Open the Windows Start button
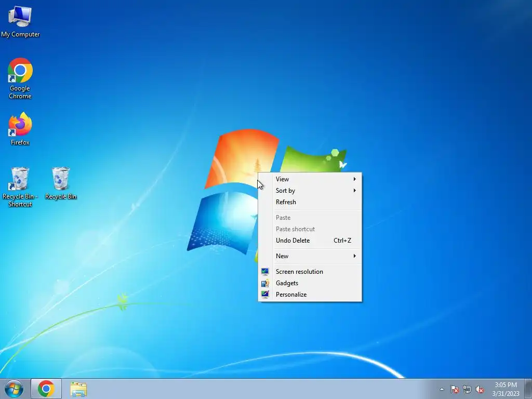 14,389
